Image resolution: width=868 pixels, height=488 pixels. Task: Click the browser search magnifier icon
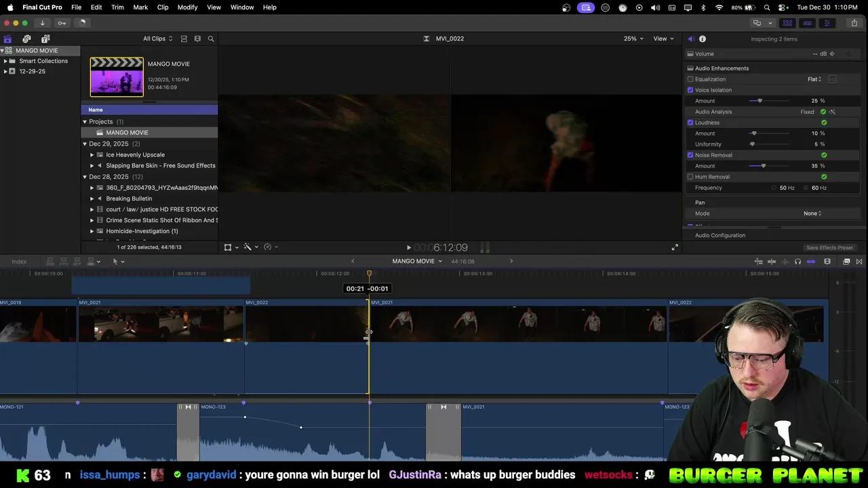(x=211, y=39)
